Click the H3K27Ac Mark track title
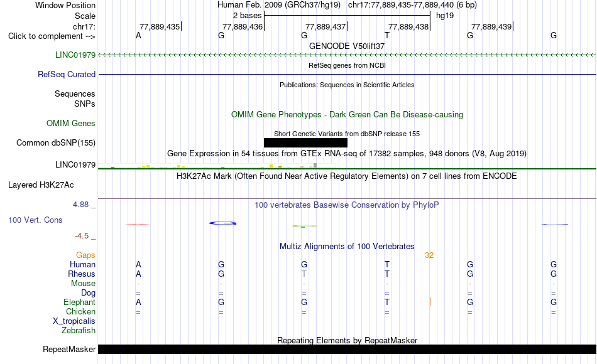The width and height of the screenshot is (597, 364). click(347, 176)
